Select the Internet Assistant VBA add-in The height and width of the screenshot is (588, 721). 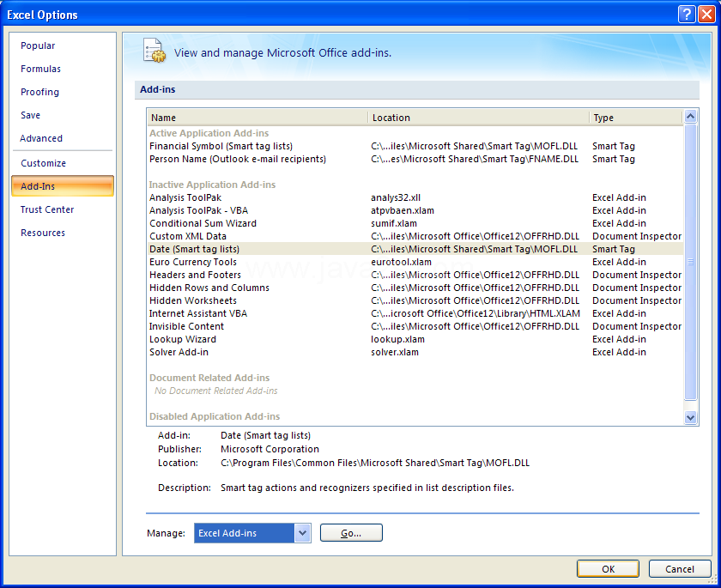coord(415,313)
